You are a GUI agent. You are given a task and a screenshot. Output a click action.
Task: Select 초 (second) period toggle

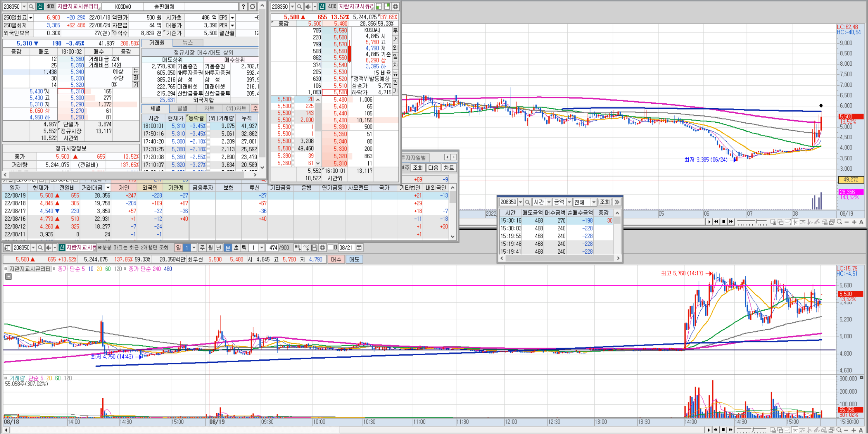[236, 247]
